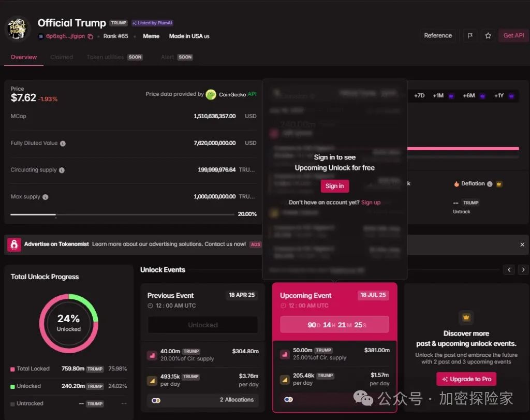The width and height of the screenshot is (530, 420).
Task: Click the circulating supply 20.00% progress bar
Action: click(x=122, y=214)
